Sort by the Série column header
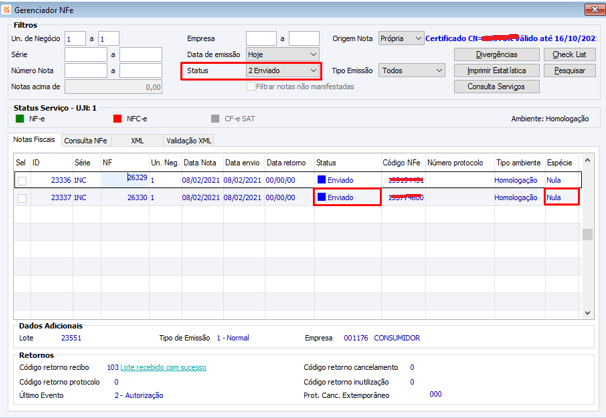Viewport: 606px width, 418px height. [x=87, y=163]
